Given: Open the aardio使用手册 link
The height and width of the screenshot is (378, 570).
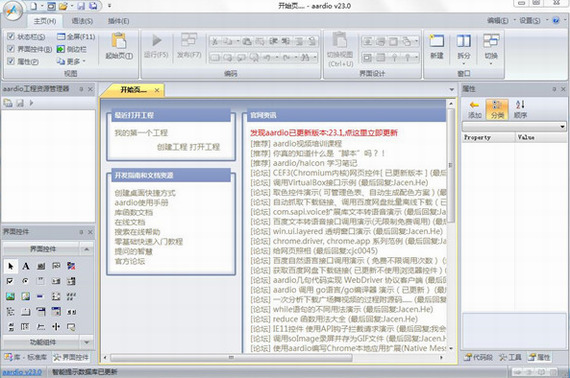Looking at the screenshot, I should 141,202.
